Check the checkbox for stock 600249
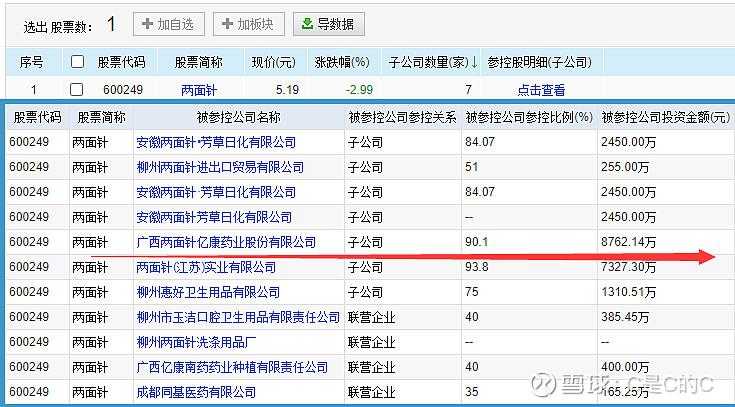The width and height of the screenshot is (735, 407). click(76, 89)
